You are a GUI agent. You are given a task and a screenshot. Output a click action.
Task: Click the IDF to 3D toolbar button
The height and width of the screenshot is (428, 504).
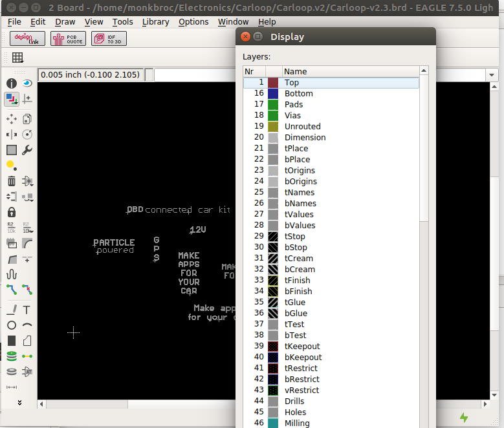click(109, 39)
